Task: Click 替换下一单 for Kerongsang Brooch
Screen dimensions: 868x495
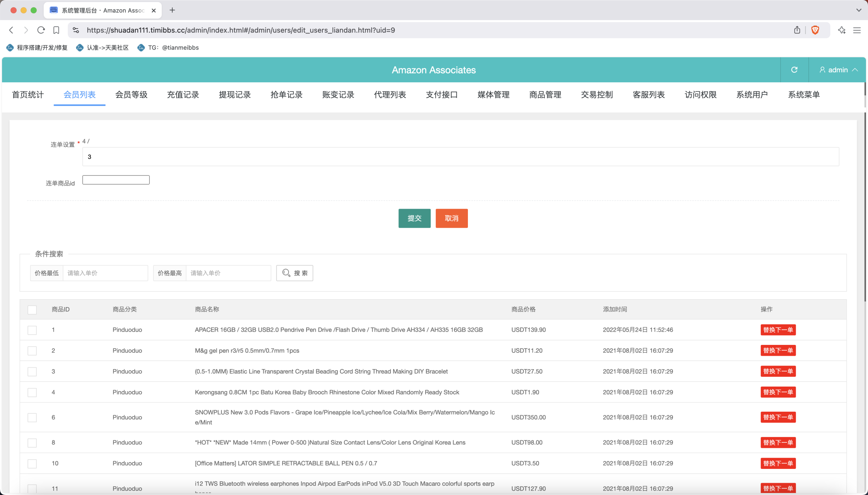Action: [778, 392]
